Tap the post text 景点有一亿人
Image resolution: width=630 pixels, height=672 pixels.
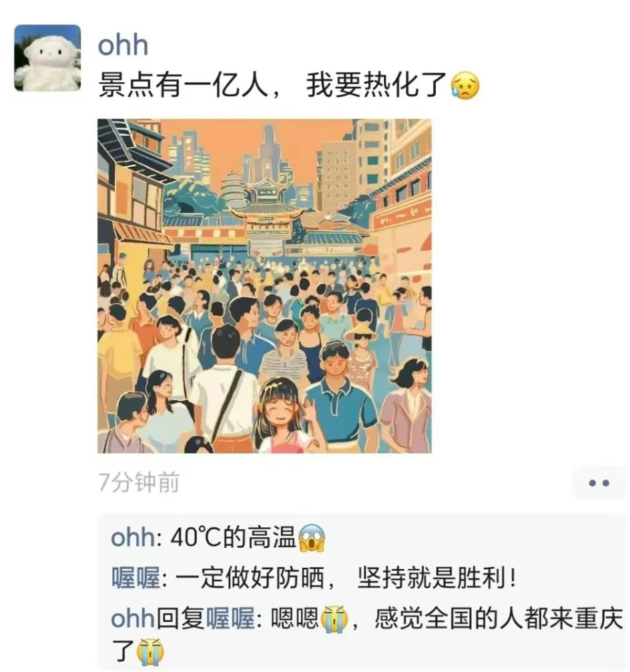point(183,85)
